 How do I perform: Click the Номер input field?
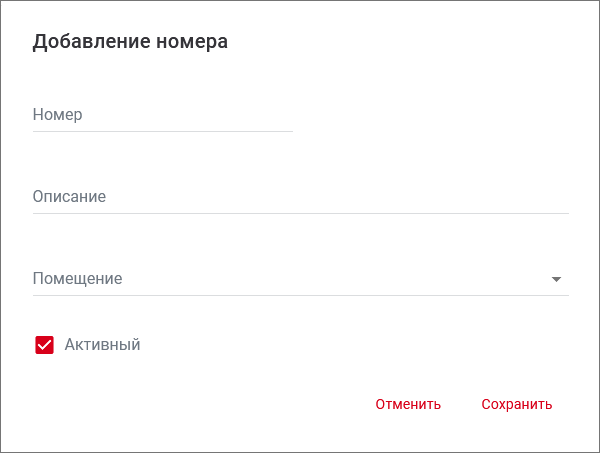pos(162,115)
